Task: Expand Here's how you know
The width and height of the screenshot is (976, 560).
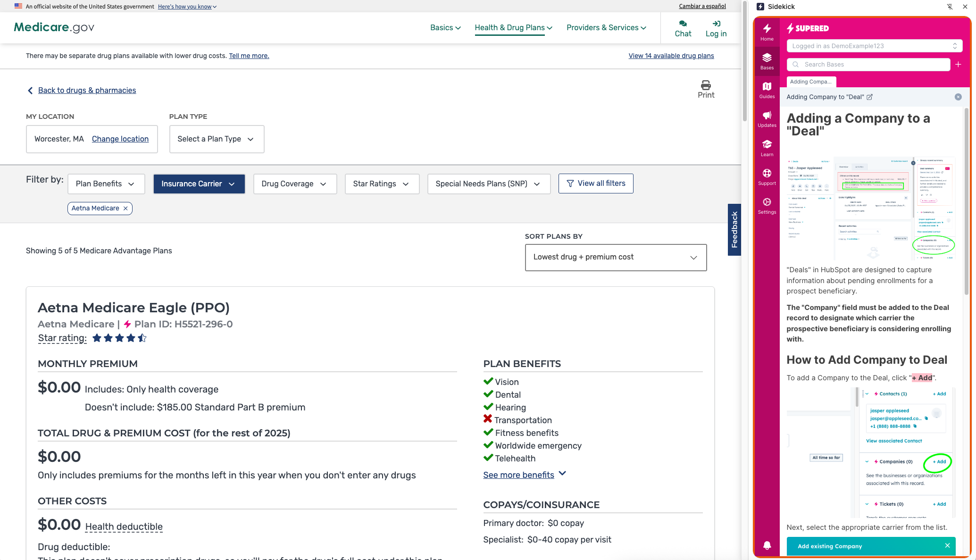Action: [x=187, y=6]
